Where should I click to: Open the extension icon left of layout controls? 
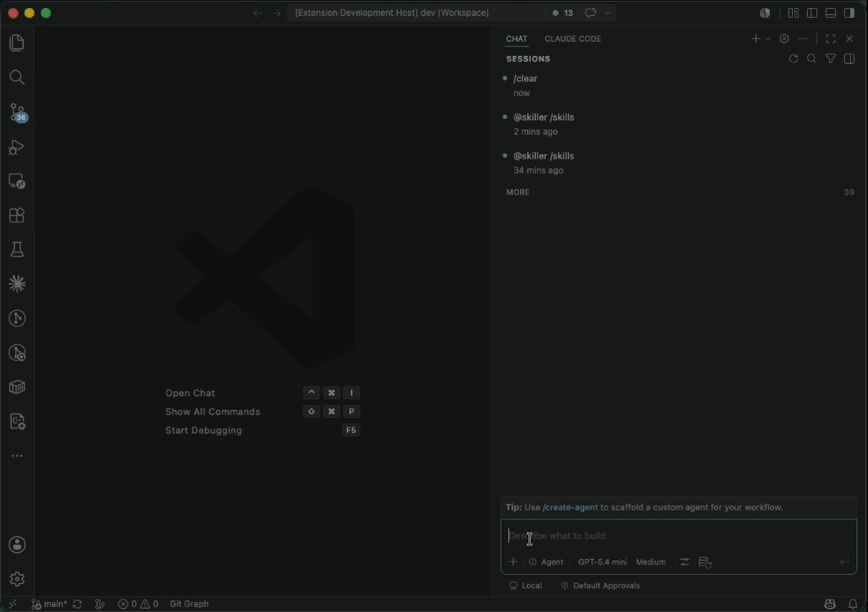point(765,13)
